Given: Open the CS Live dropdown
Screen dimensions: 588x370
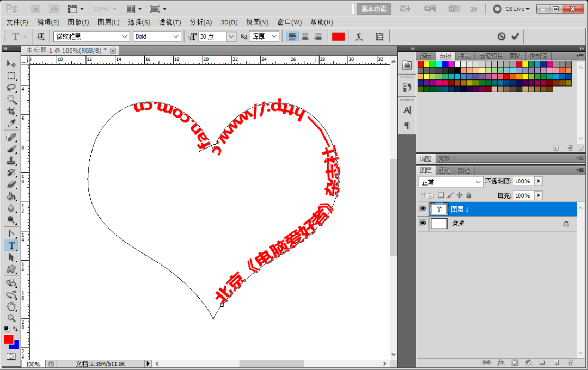Looking at the screenshot, I should click(511, 9).
